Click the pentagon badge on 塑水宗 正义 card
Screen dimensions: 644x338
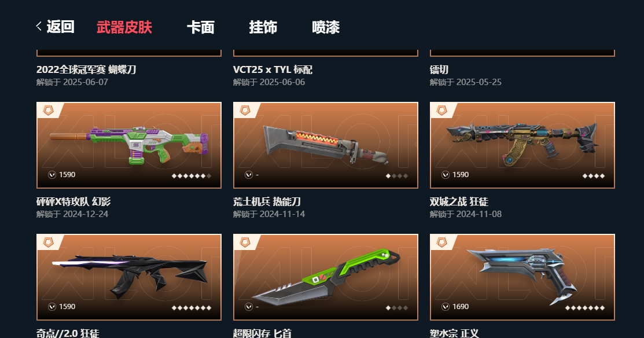click(x=442, y=243)
